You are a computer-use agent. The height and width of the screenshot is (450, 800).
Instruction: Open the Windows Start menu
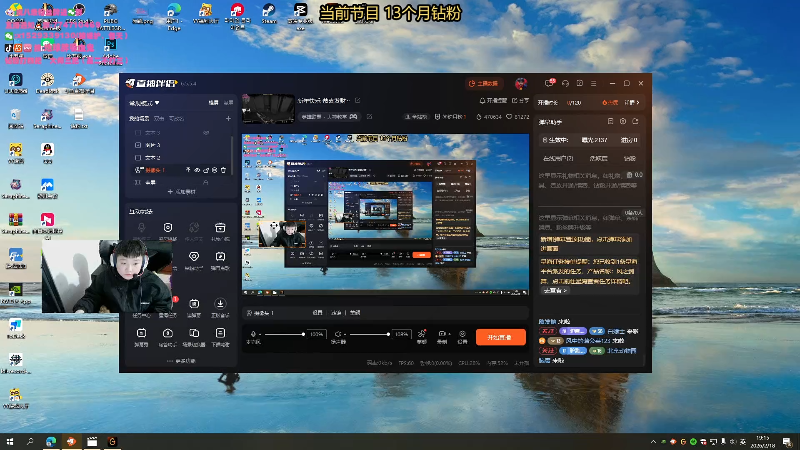pos(10,441)
